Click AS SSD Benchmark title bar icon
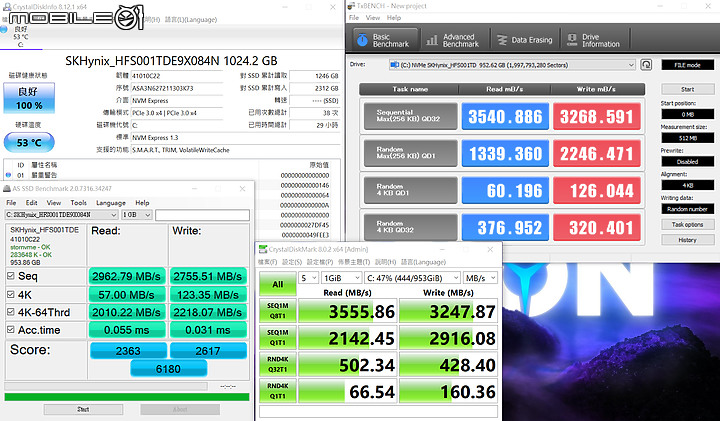Image resolution: width=720 pixels, height=421 pixels. pos(7,189)
